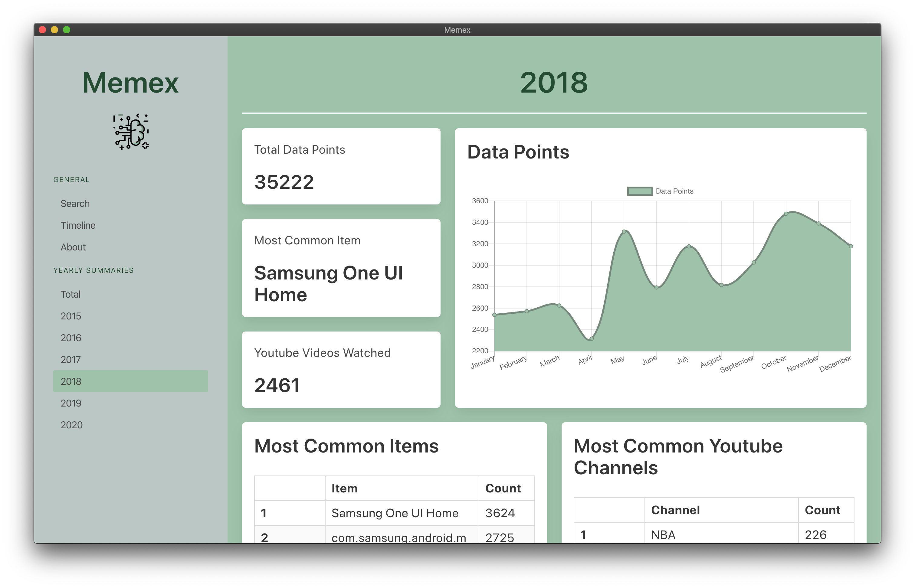The height and width of the screenshot is (588, 915).
Task: Select the Timeline navigation item
Action: pyautogui.click(x=78, y=225)
